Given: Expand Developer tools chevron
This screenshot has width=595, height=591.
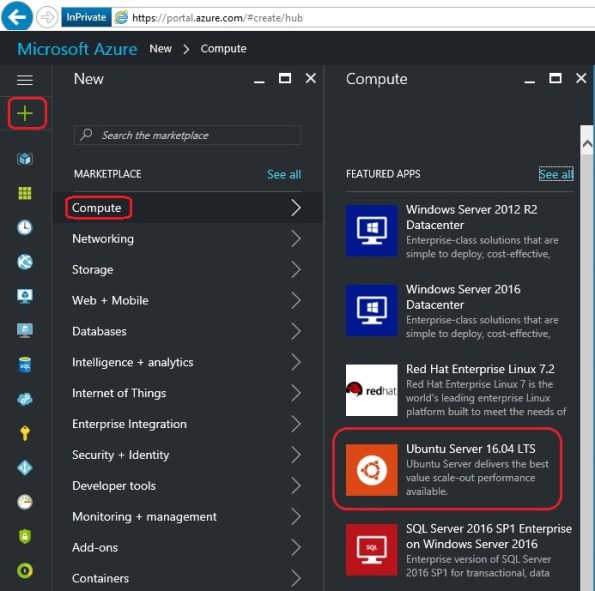Looking at the screenshot, I should click(x=296, y=485).
